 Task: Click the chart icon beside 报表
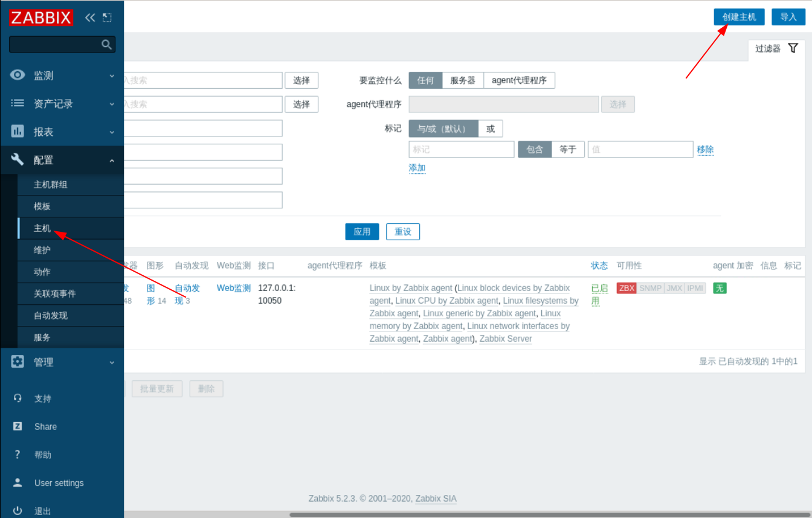tap(18, 131)
